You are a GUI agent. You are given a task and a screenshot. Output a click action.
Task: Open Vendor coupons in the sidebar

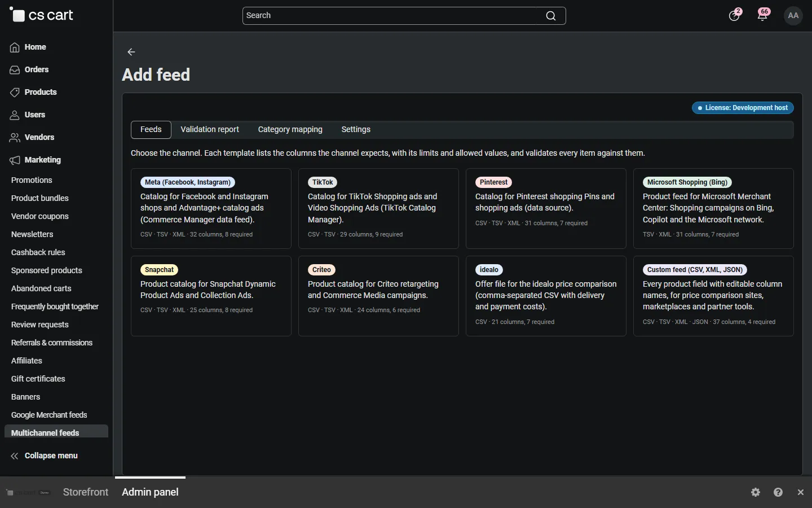tap(40, 217)
